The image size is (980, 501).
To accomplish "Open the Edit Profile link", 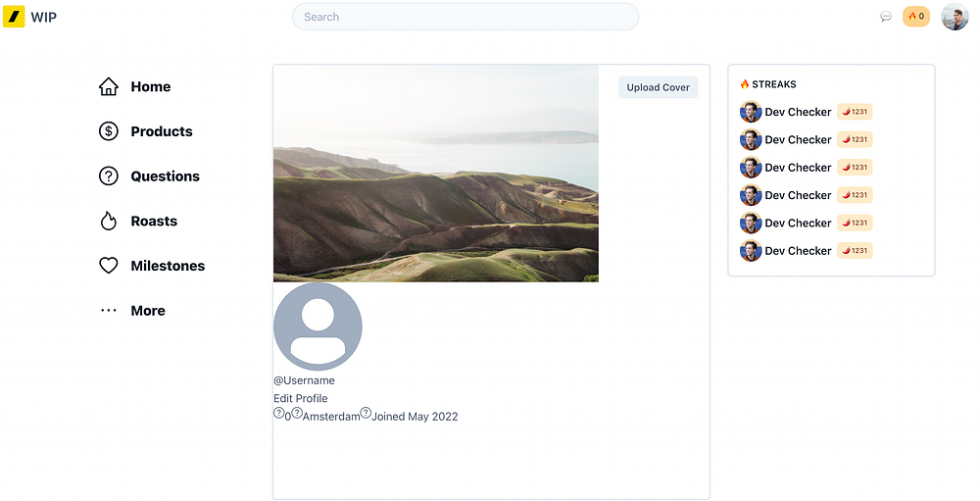I will coord(301,398).
